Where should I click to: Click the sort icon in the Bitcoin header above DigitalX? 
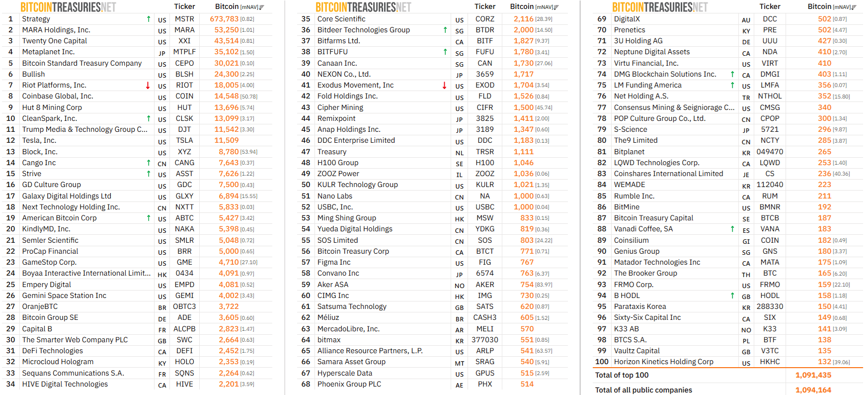854,7
